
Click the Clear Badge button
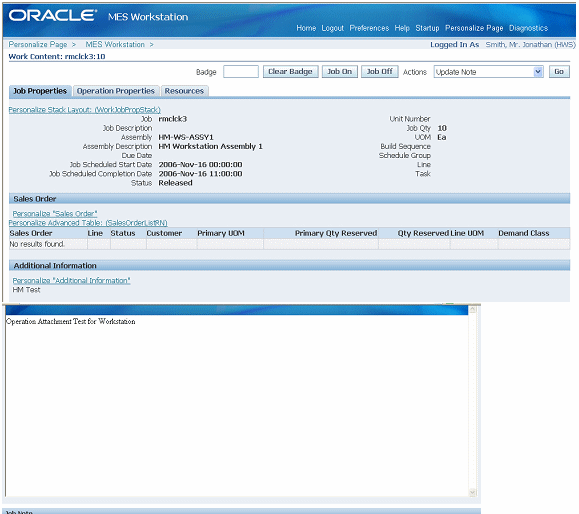pos(290,72)
